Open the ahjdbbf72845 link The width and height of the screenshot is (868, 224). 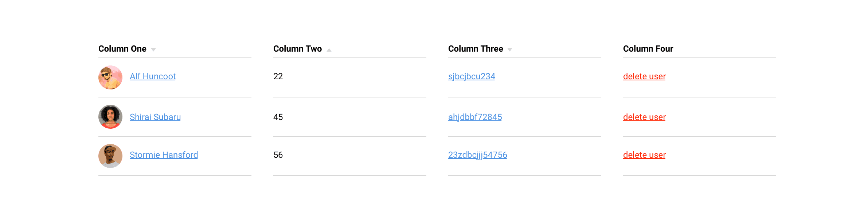click(x=475, y=117)
